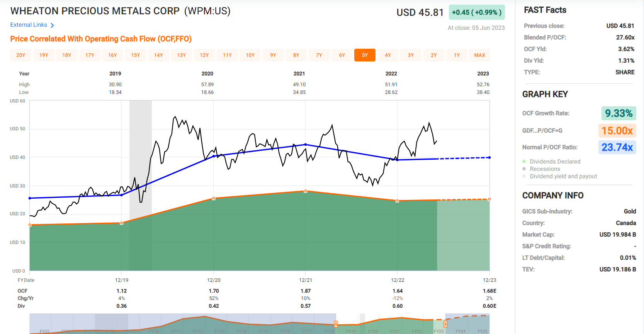
Task: Click the TYPE value SHARE
Action: 625,72
